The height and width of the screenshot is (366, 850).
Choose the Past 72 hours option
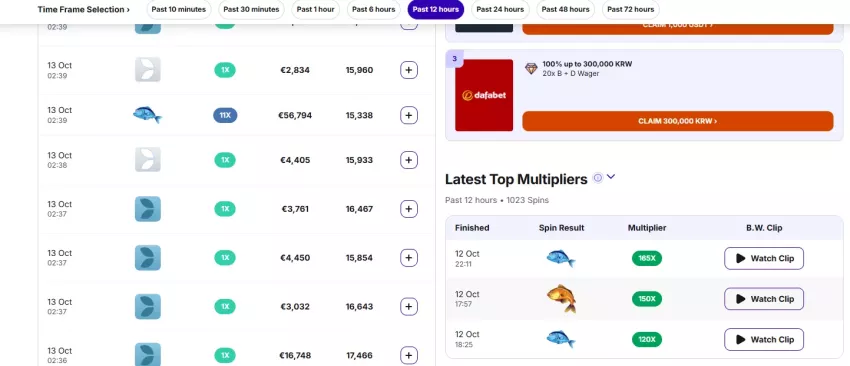pos(630,9)
